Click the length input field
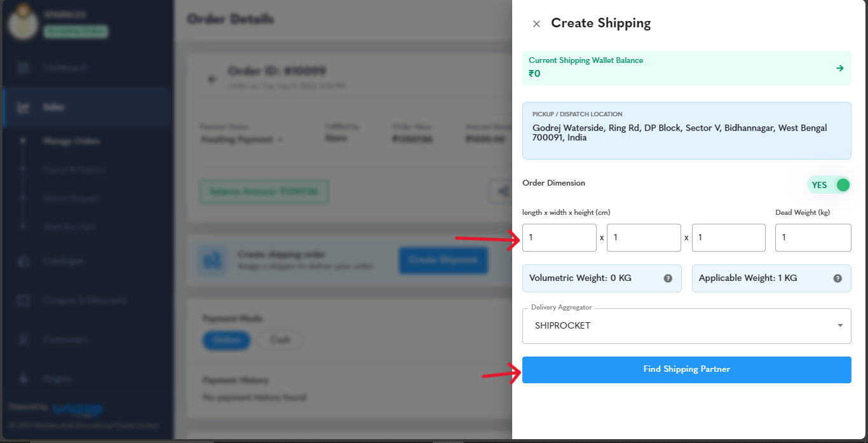The height and width of the screenshot is (443, 868). [x=559, y=238]
